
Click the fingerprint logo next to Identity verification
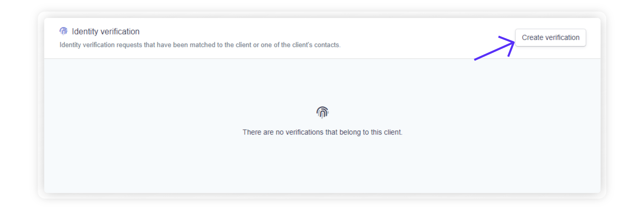pyautogui.click(x=64, y=31)
